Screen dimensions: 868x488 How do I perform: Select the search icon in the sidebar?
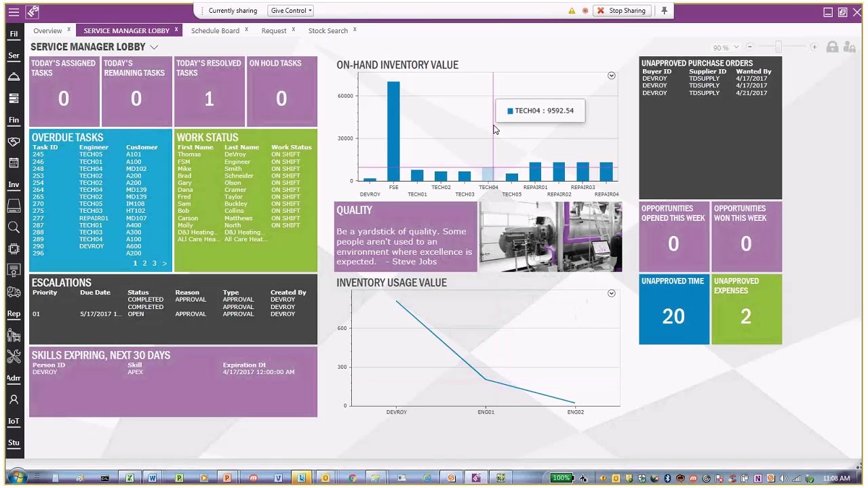coord(14,227)
